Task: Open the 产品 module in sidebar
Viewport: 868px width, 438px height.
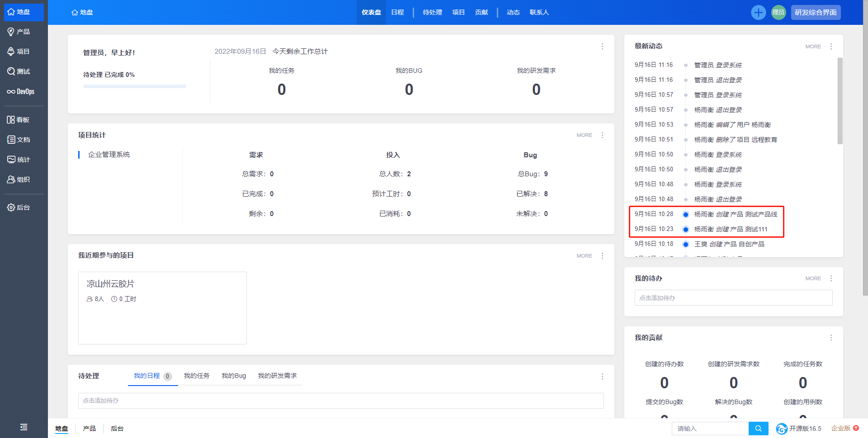Action: point(19,32)
